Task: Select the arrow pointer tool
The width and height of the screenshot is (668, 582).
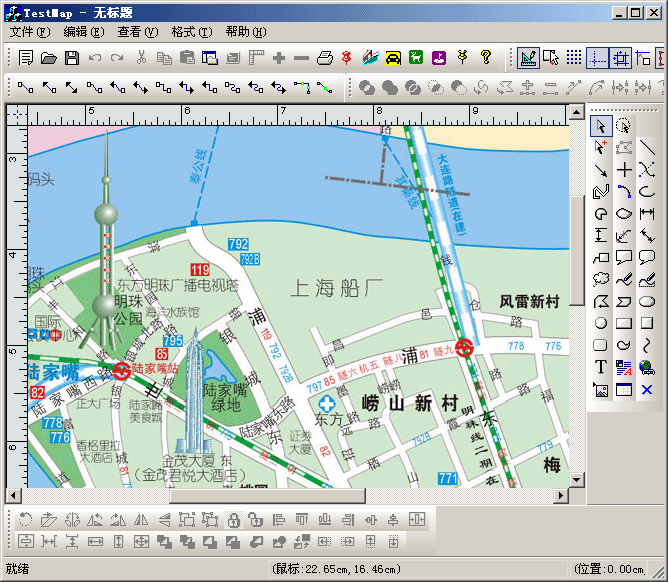Action: click(x=601, y=125)
